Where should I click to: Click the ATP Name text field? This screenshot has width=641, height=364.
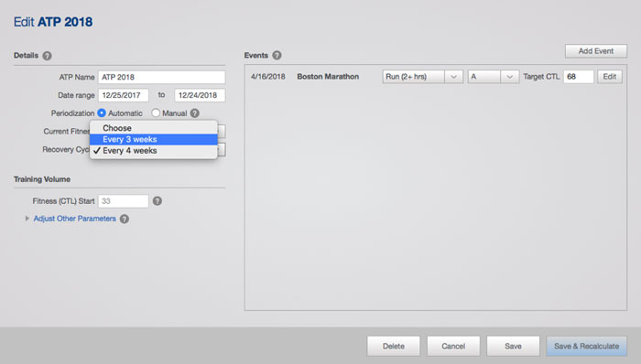[x=161, y=77]
